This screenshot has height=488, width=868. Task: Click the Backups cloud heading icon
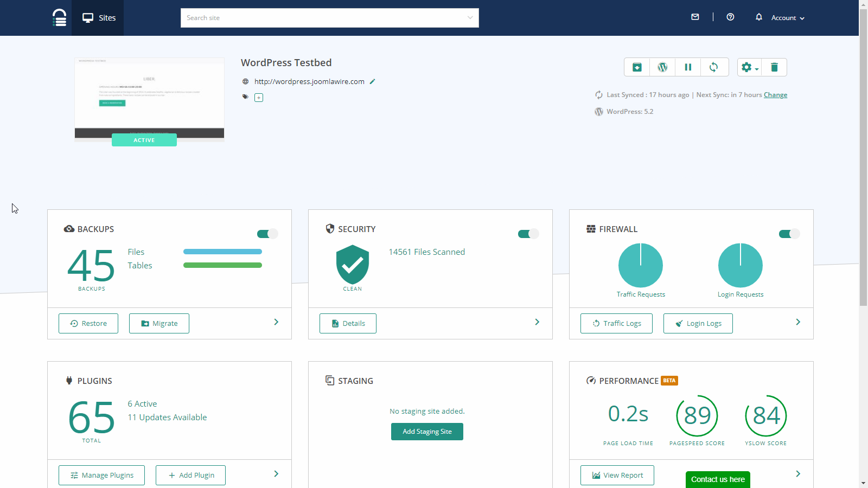69,229
